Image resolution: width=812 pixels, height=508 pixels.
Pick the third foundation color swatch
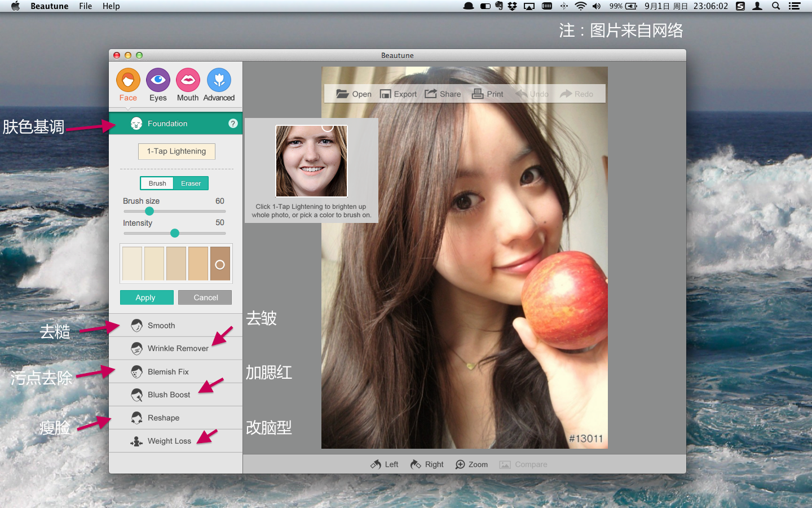coord(176,264)
